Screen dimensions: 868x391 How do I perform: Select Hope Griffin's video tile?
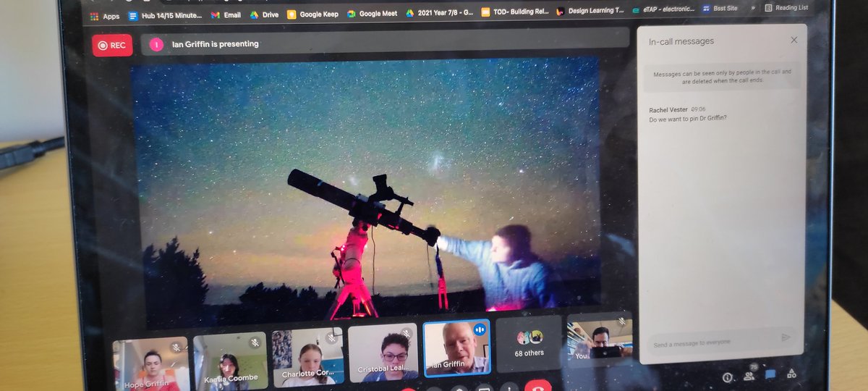click(x=150, y=363)
